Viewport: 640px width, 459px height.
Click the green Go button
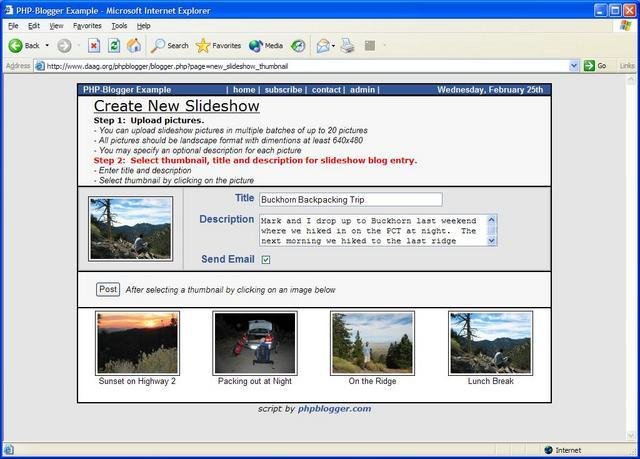click(595, 66)
